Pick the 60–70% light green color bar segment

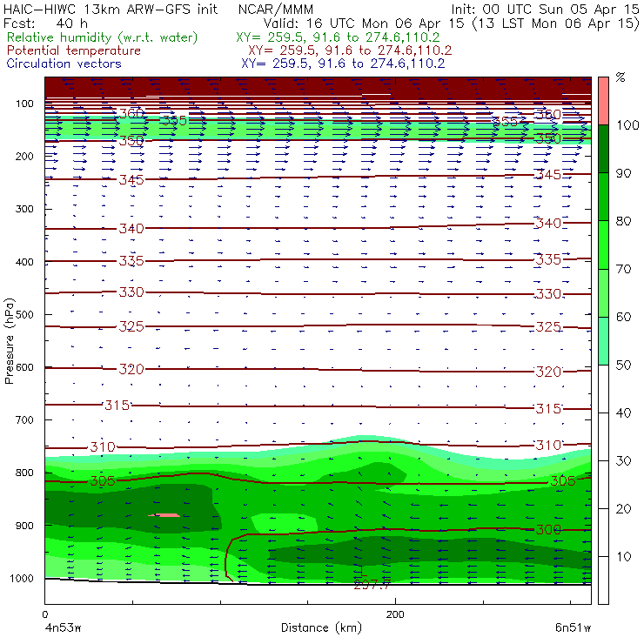[x=603, y=292]
